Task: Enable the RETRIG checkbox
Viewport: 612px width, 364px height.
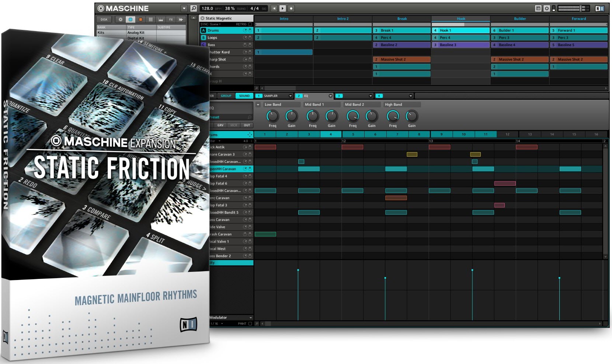Action: point(250,24)
